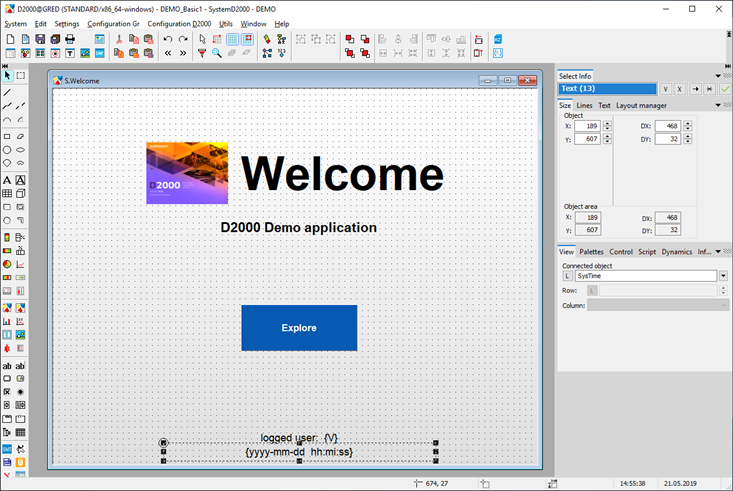Toggle the 'X' button in Select Info

pyautogui.click(x=680, y=89)
